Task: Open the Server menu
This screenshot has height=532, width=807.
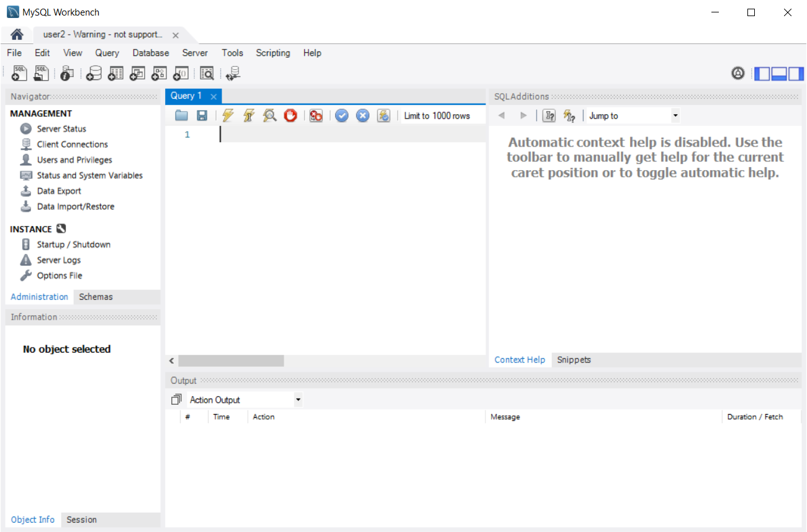Action: 195,53
